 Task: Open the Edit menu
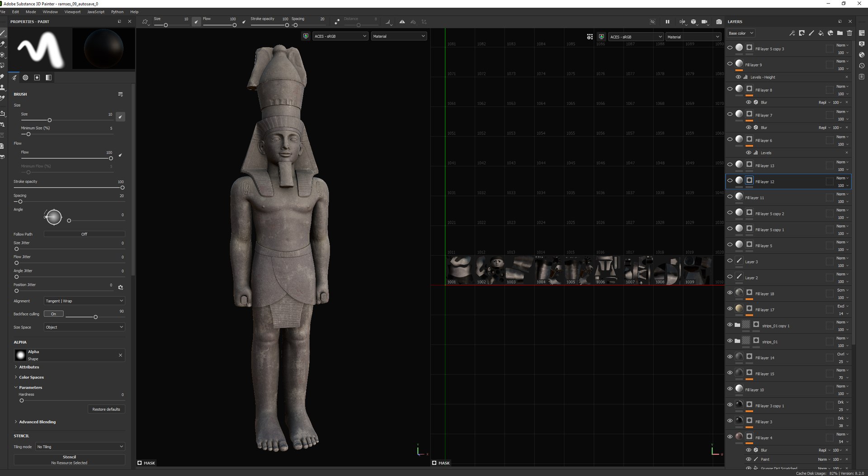[x=16, y=12]
